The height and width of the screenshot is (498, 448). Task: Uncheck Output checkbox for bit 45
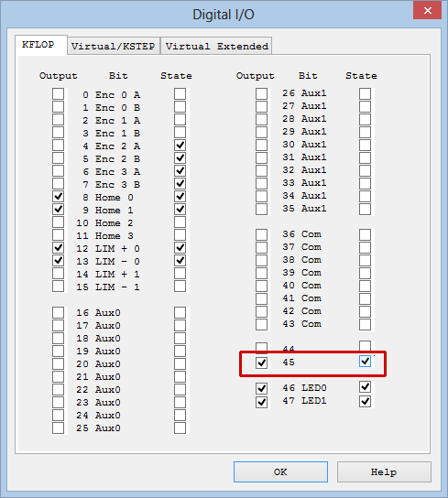[261, 363]
